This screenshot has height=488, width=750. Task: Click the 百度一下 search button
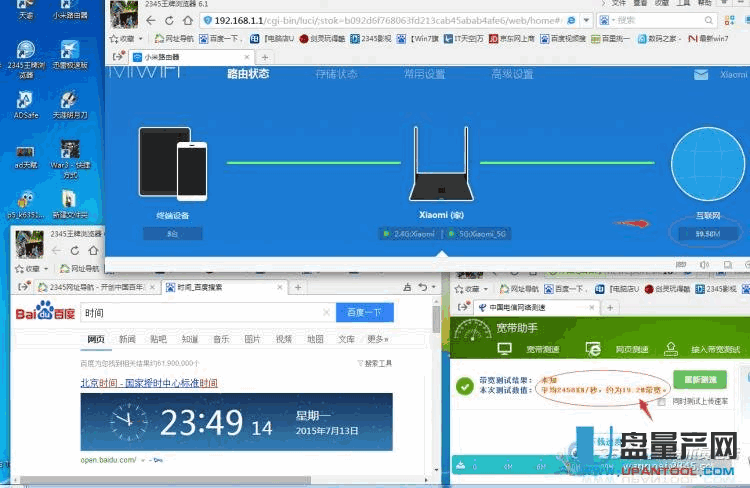pos(364,313)
